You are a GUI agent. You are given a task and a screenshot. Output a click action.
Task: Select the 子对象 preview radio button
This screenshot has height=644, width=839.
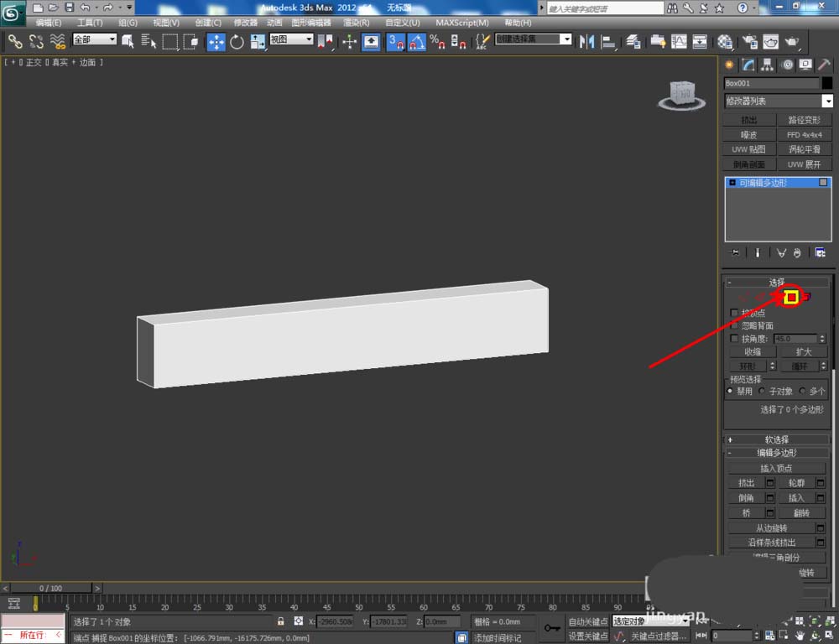tap(762, 391)
